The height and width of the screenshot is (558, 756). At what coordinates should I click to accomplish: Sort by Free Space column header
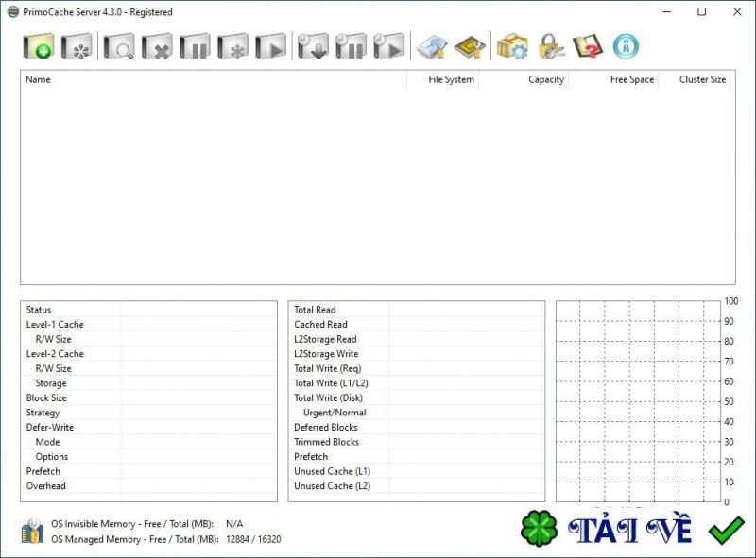(x=613, y=79)
